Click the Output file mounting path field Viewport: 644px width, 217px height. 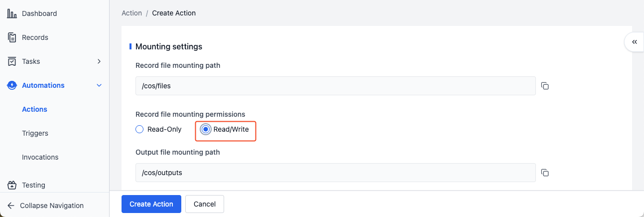(x=336, y=173)
